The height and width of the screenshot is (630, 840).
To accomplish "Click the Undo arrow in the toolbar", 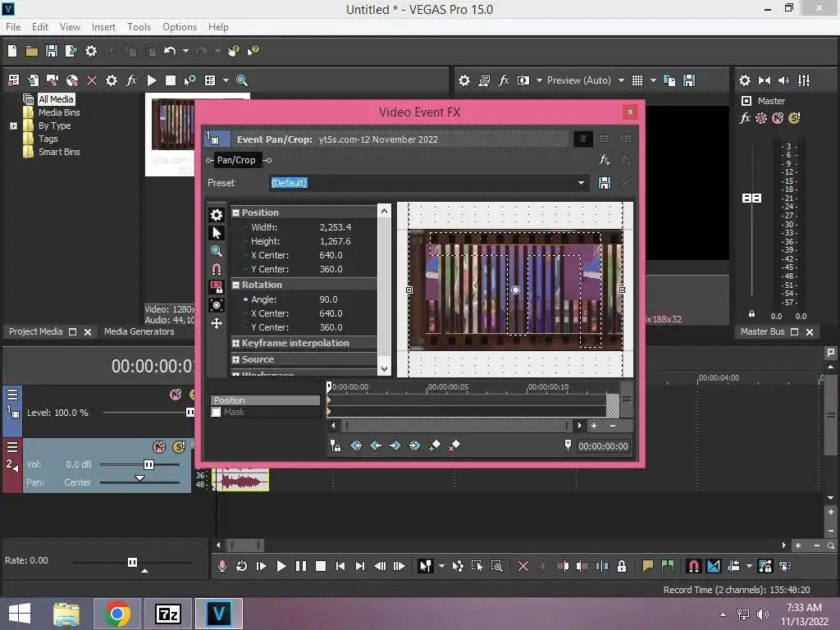I will 170,51.
